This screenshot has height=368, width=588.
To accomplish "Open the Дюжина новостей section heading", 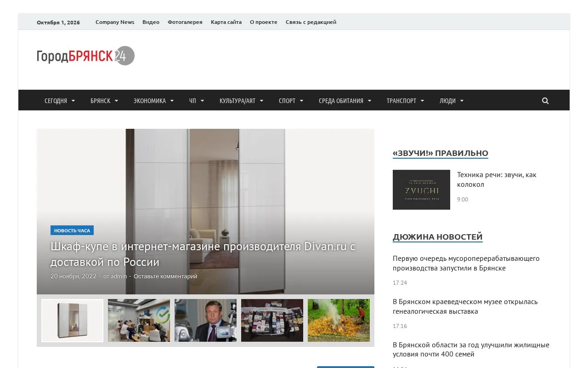I will click(x=437, y=237).
